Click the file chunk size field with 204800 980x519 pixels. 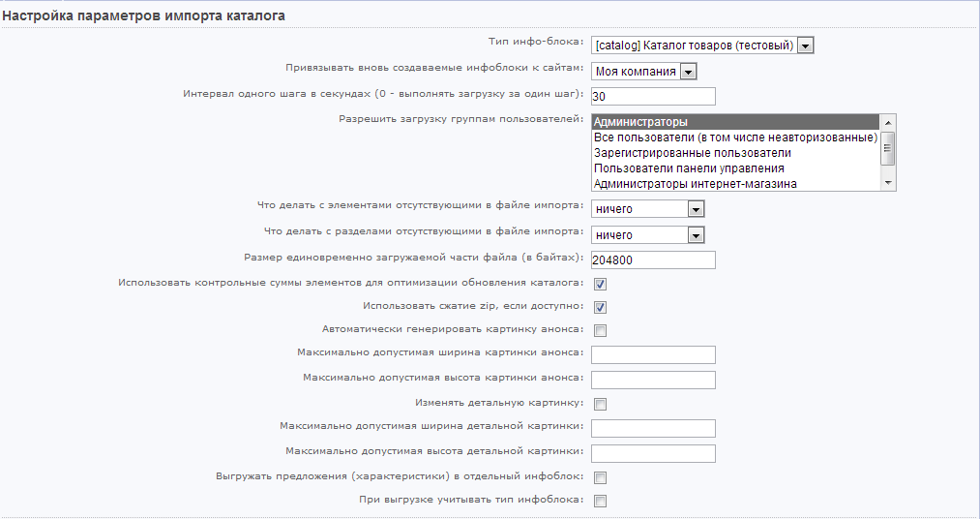coord(652,259)
